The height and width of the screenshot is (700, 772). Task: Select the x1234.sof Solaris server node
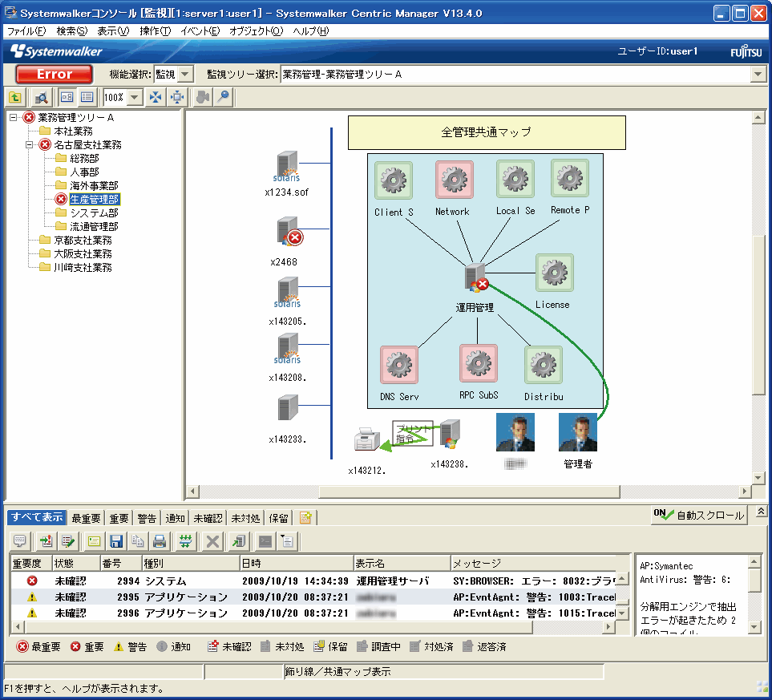[x=287, y=167]
